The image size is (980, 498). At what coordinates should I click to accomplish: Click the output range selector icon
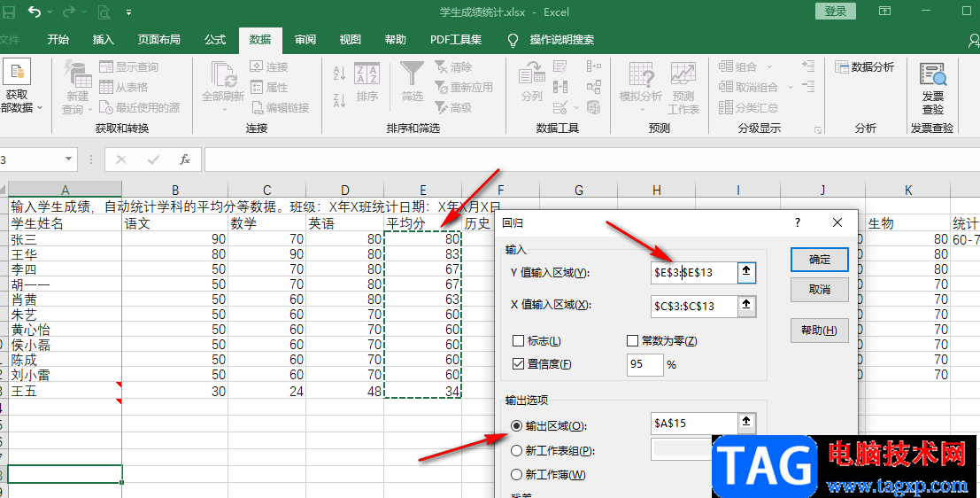coord(746,423)
